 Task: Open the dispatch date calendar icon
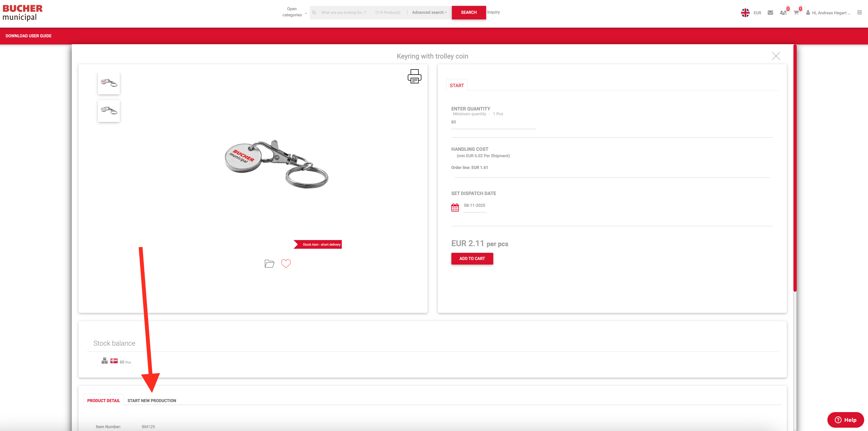(455, 207)
